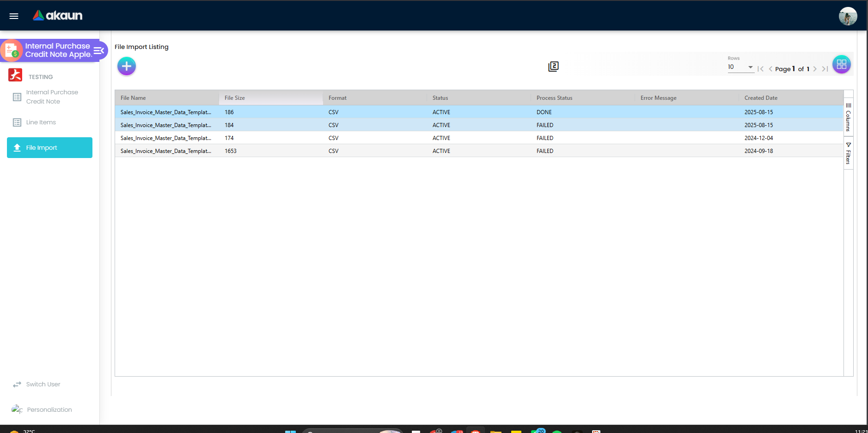Sort by Status column header
The width and height of the screenshot is (868, 433).
[479, 98]
